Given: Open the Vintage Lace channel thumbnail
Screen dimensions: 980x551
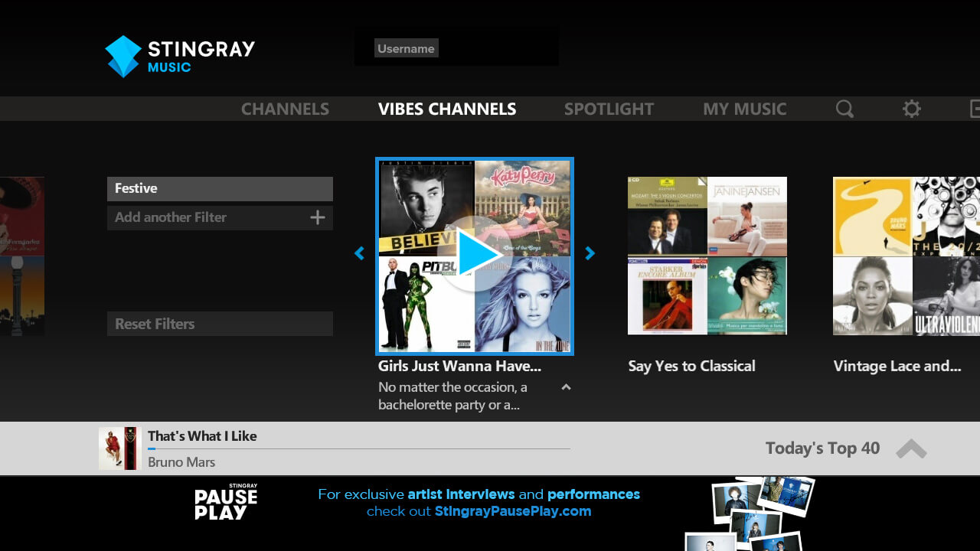Looking at the screenshot, I should pos(906,256).
